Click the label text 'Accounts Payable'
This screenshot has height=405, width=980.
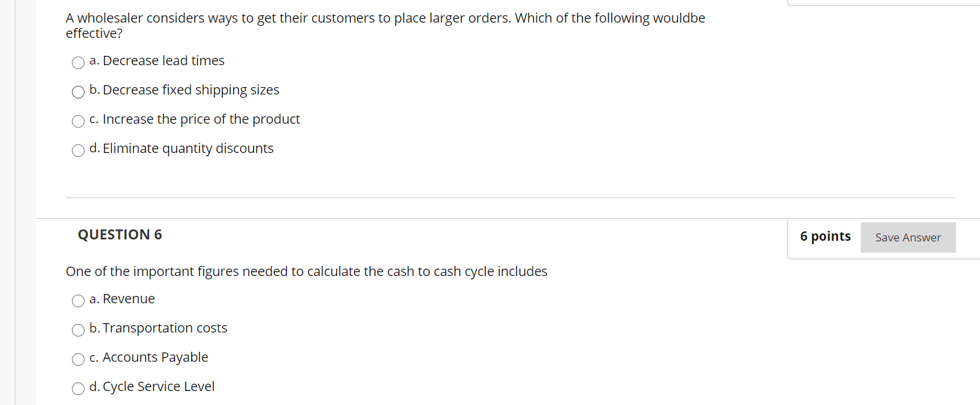coord(149,357)
